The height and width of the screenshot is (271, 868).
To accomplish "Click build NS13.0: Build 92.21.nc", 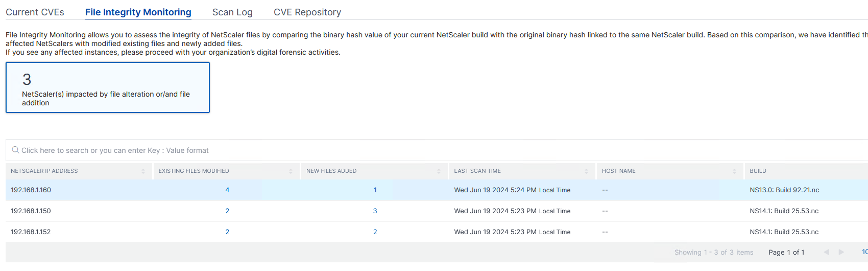I will (784, 190).
